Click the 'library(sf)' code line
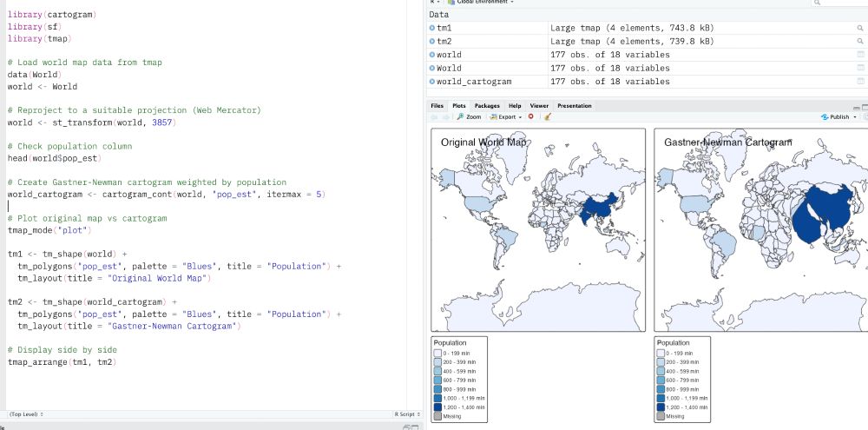 click(x=35, y=27)
